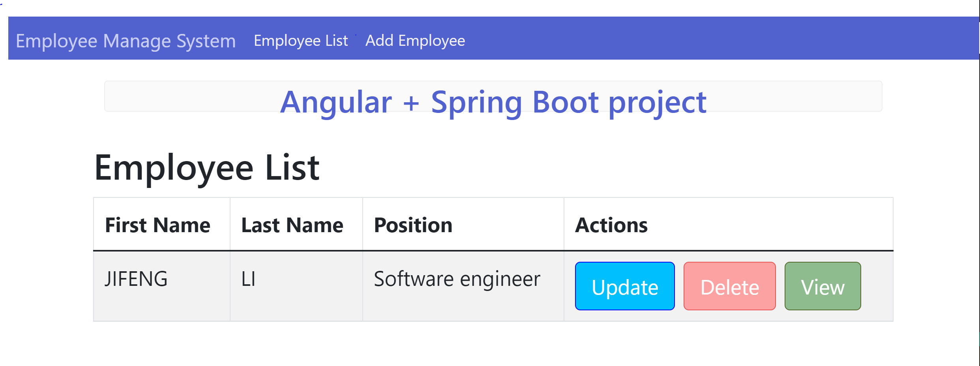
Task: Click the Update button for JIFENG
Action: pos(624,287)
